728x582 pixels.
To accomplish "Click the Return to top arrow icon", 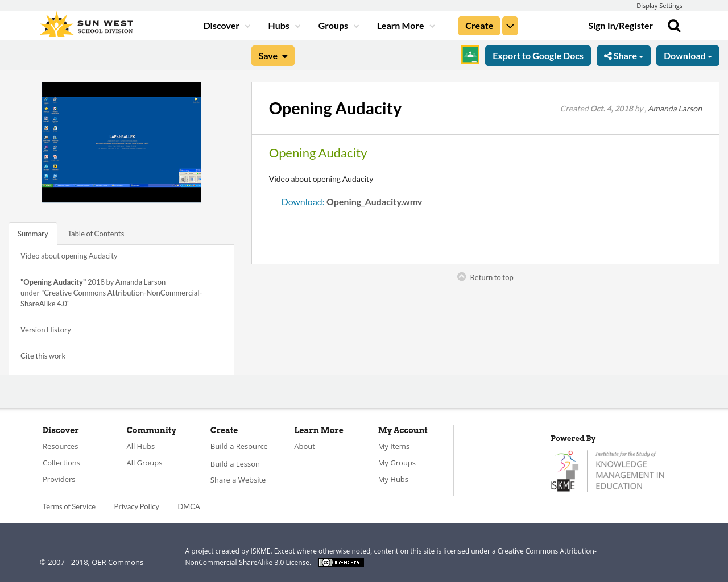I will tap(462, 277).
